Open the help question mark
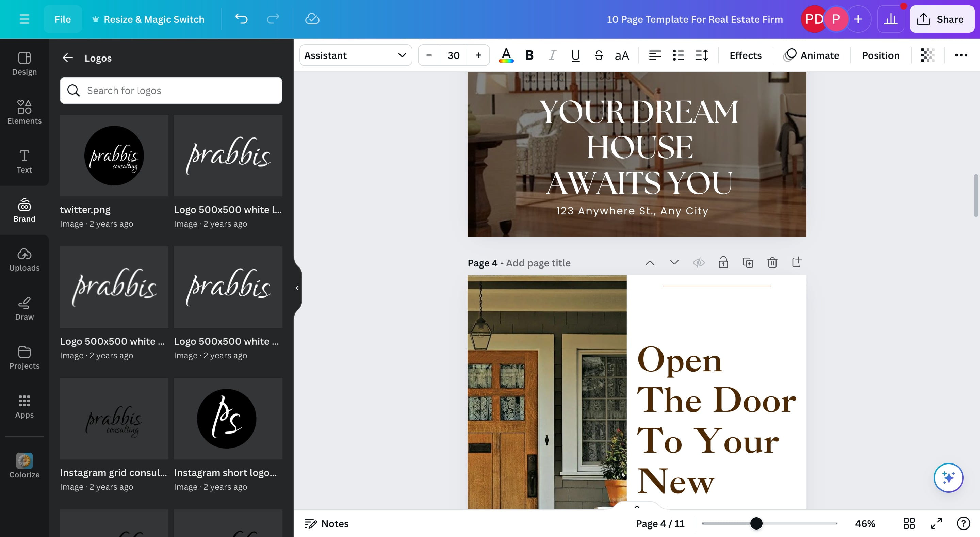 click(963, 524)
